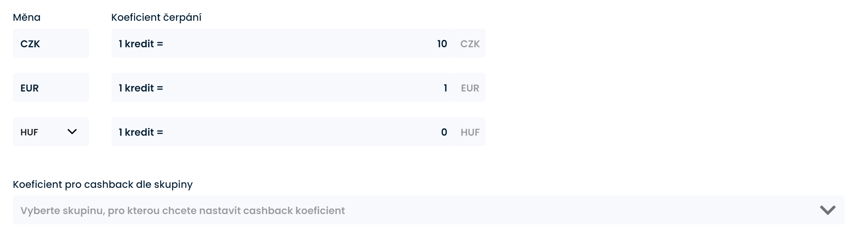Focus the value 1 in EUR coefficient
This screenshot has width=868, height=236.
tap(445, 88)
